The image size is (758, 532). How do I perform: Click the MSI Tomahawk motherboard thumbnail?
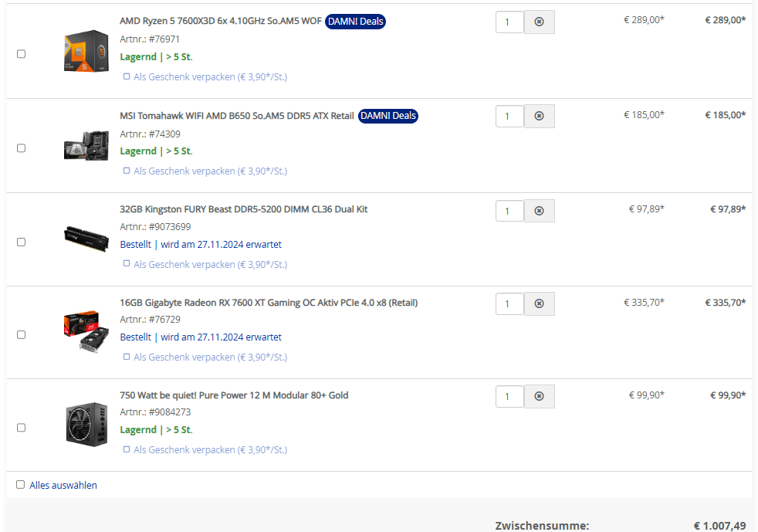[x=86, y=145]
